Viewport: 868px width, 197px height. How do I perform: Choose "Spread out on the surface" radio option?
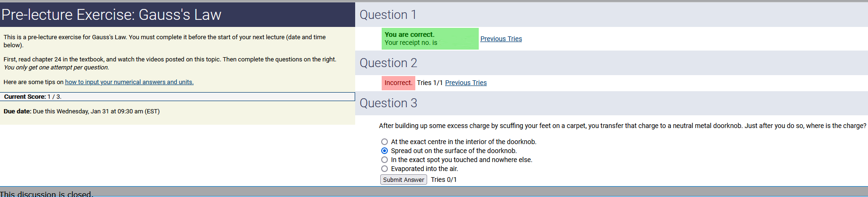click(385, 151)
